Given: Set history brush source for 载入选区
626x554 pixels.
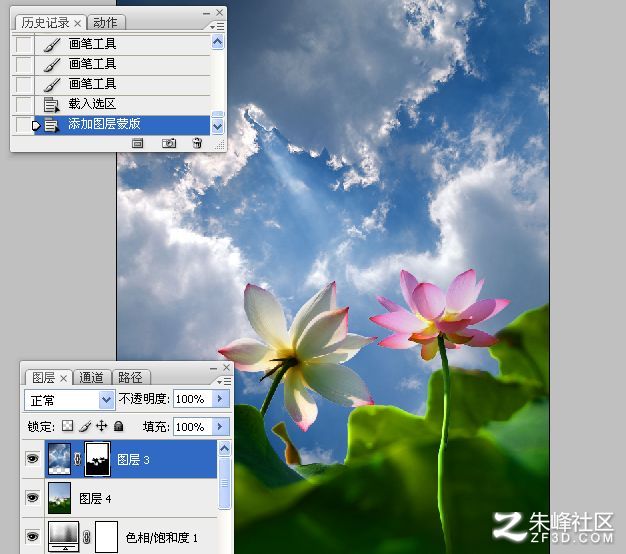Looking at the screenshot, I should [x=24, y=105].
